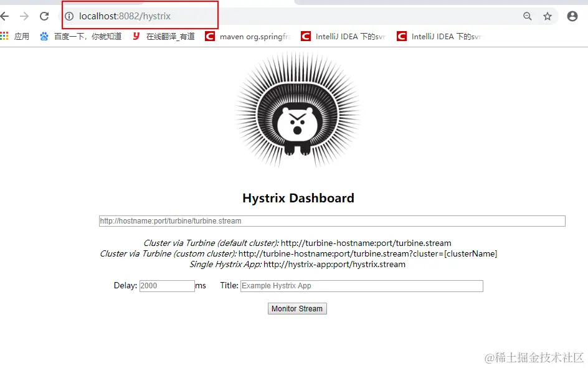
Task: Click the custom cluster URL example text
Action: (368, 253)
